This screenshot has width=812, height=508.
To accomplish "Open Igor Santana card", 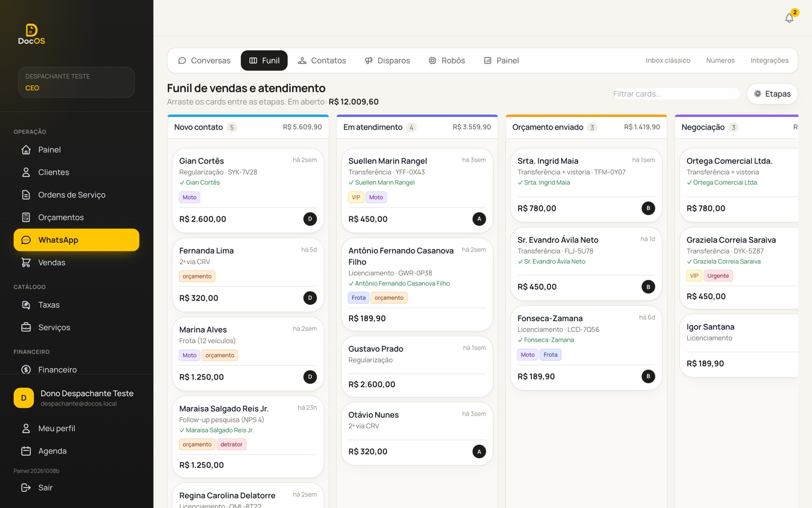I will coord(739,345).
